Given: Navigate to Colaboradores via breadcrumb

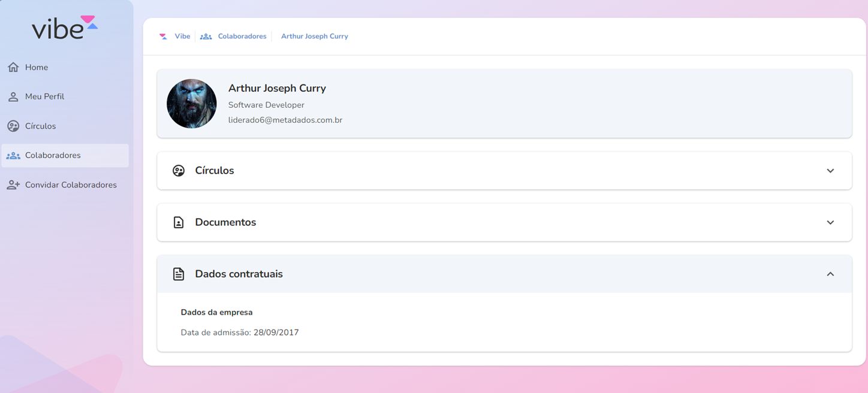Looking at the screenshot, I should tap(242, 37).
